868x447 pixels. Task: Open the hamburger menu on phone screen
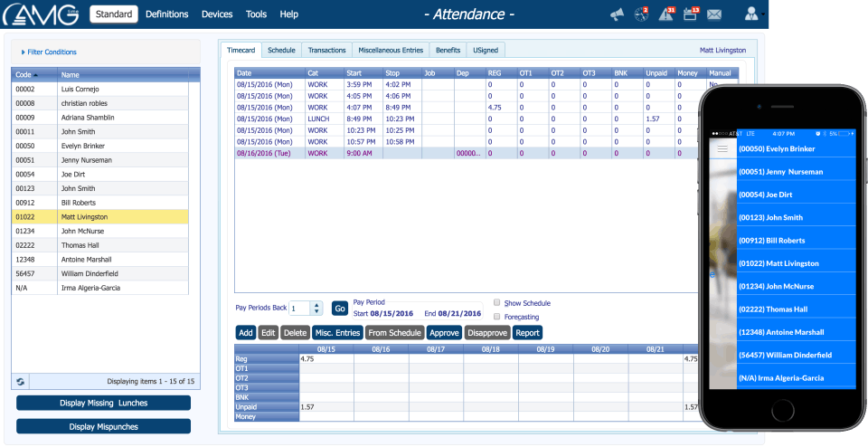tap(722, 147)
